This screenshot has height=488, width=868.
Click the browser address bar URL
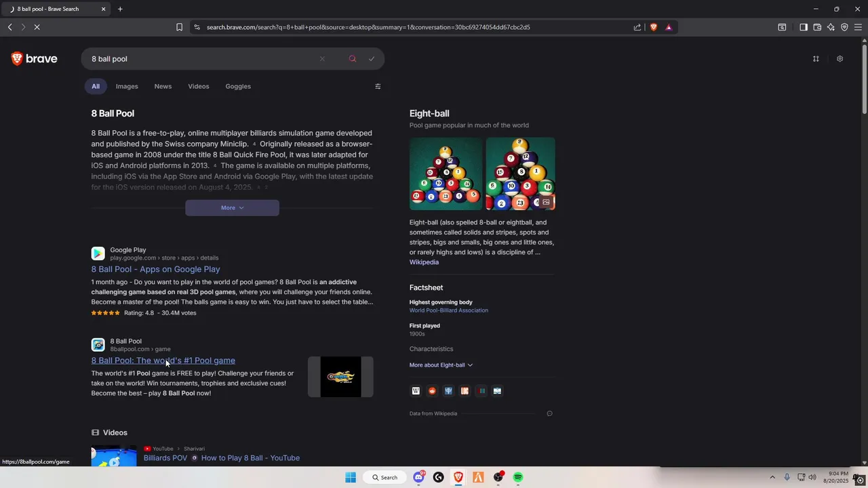tap(368, 27)
